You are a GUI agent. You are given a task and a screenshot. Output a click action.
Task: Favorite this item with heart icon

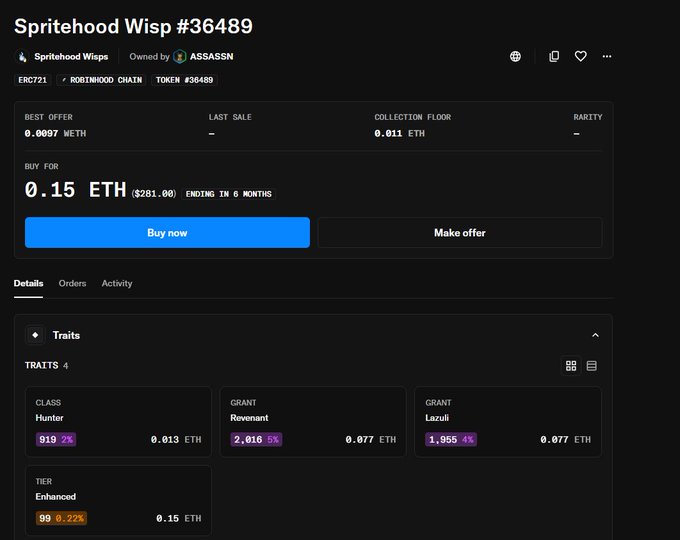coord(581,56)
